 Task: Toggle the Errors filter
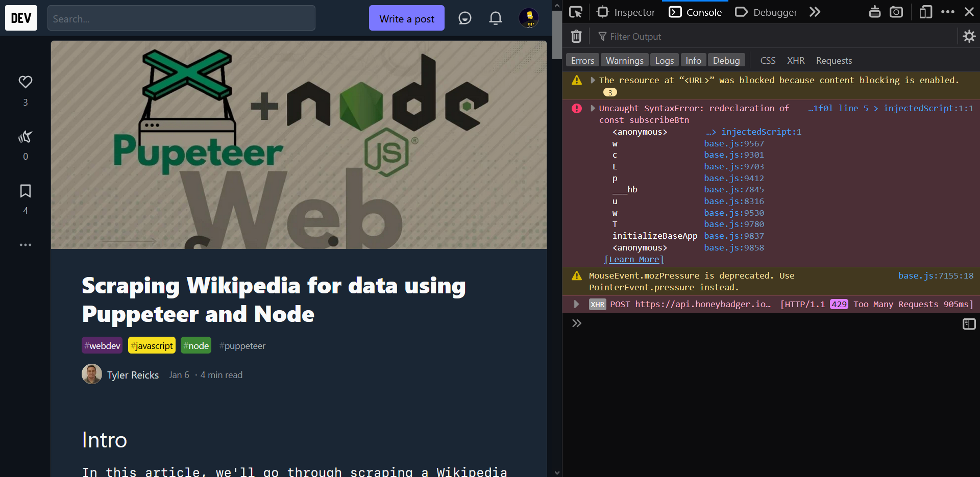tap(582, 60)
